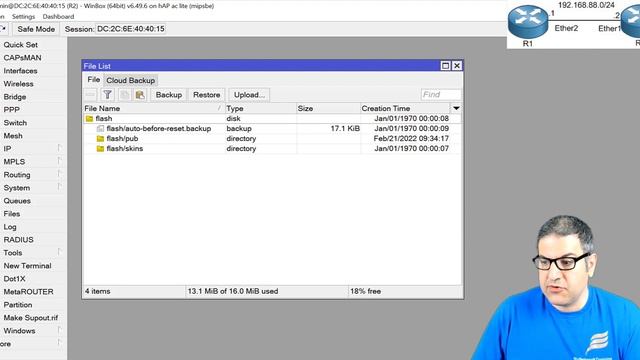The image size is (640, 360).
Task: Click the Restore button
Action: click(207, 95)
